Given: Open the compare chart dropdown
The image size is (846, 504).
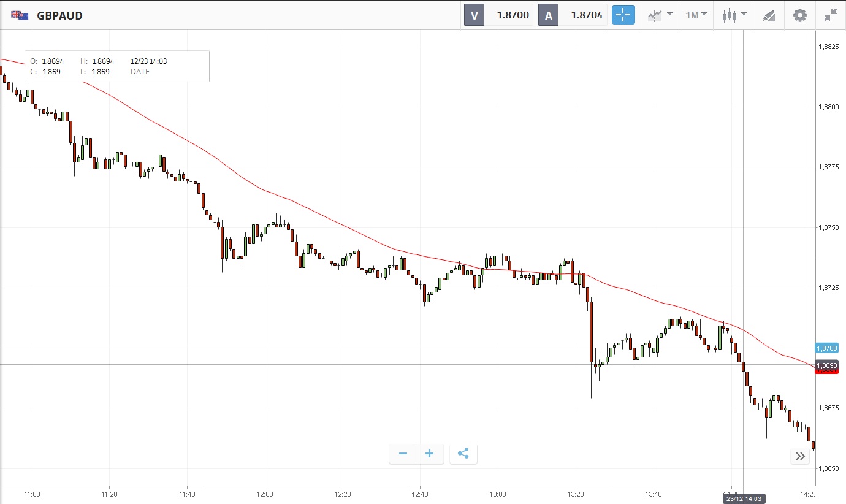Looking at the screenshot, I should (660, 15).
